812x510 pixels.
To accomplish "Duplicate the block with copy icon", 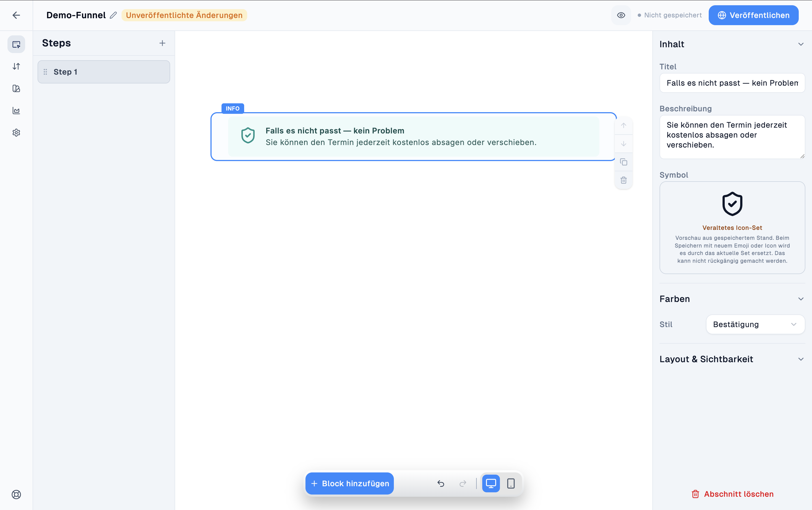I will [x=624, y=162].
